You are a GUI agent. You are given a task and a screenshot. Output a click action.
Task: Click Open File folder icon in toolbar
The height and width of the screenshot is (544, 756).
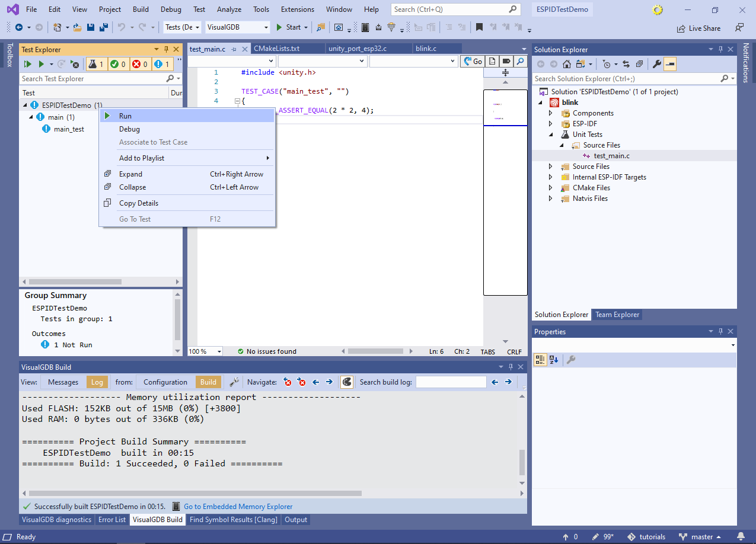[x=79, y=27]
